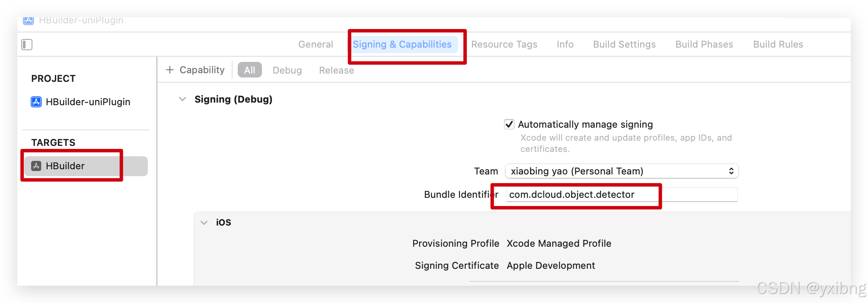The width and height of the screenshot is (868, 303).
Task: Click the HBuilder-uniPlugin breadcrumb title
Action: click(x=81, y=20)
